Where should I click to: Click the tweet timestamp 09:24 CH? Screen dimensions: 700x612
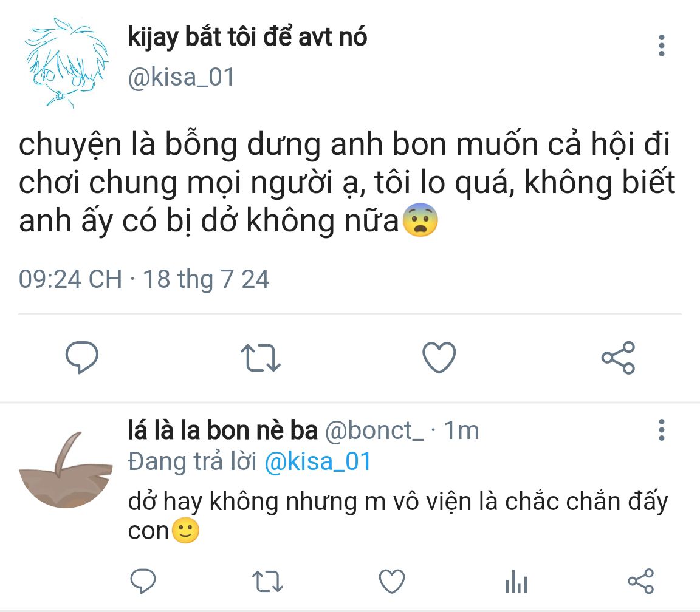click(x=70, y=279)
